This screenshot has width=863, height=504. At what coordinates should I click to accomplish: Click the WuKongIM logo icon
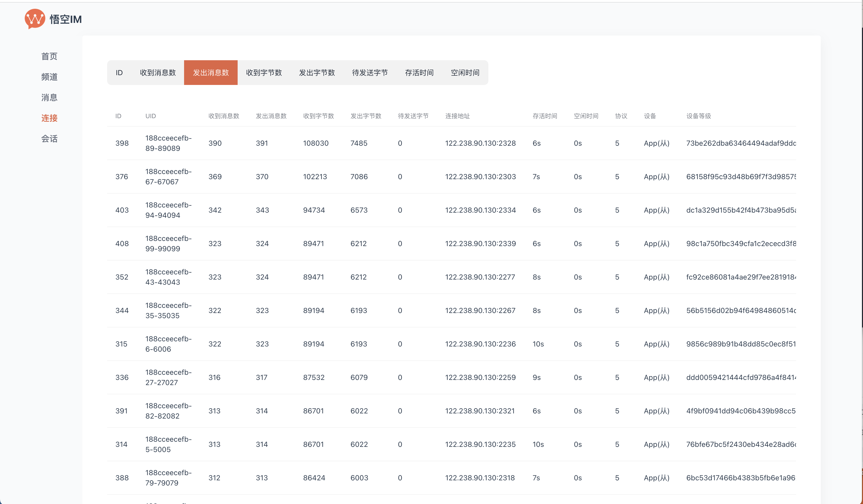click(34, 19)
